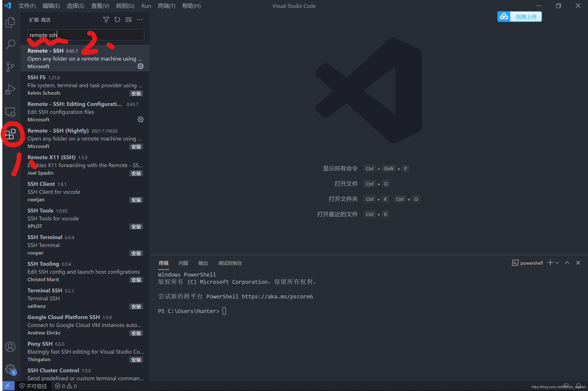This screenshot has height=391, width=588.
Task: Click the extensions search input field
Action: click(x=86, y=35)
